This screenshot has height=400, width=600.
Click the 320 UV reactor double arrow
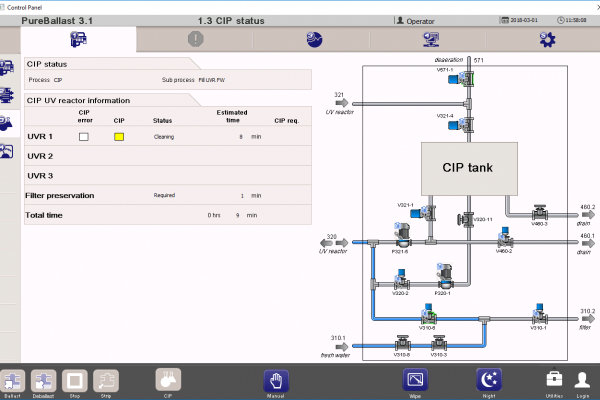(x=334, y=243)
